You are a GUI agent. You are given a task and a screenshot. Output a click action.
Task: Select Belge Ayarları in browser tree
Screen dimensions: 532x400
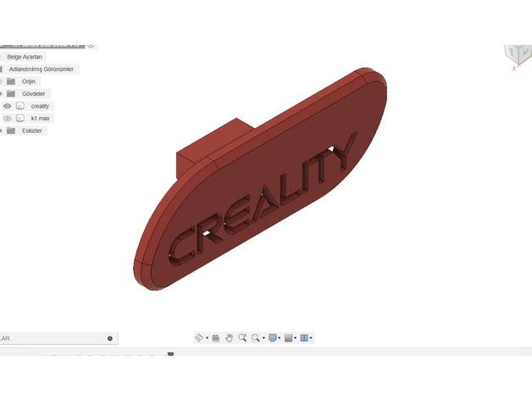(x=25, y=57)
